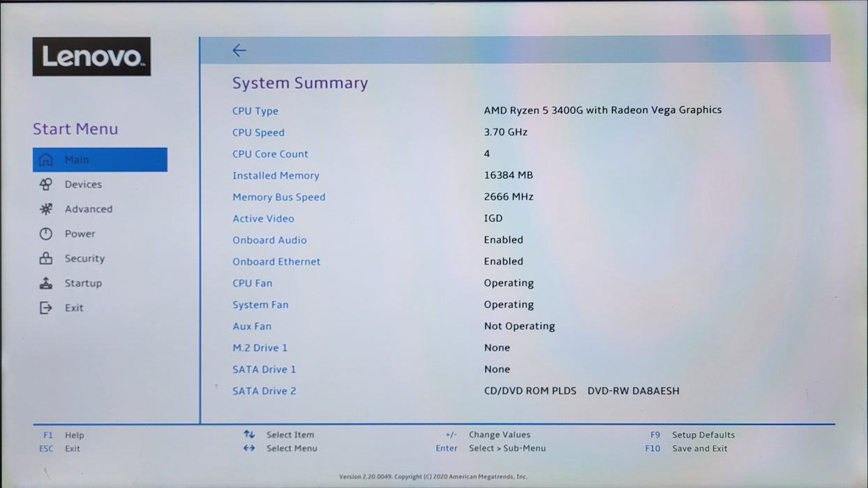Click the CPU core count value 4
The width and height of the screenshot is (868, 488).
tap(487, 153)
